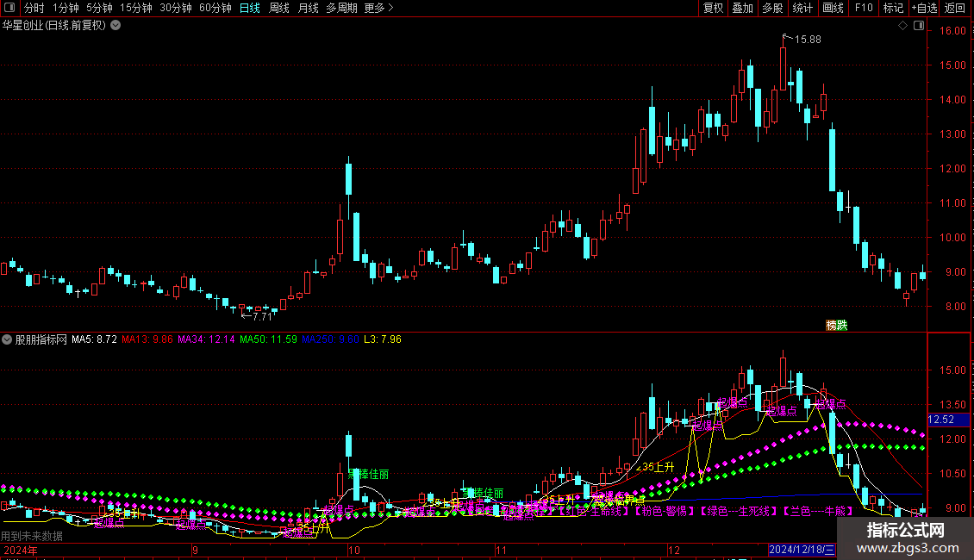Click the 7.71 low price marker
The height and width of the screenshot is (560, 974).
coord(263,317)
